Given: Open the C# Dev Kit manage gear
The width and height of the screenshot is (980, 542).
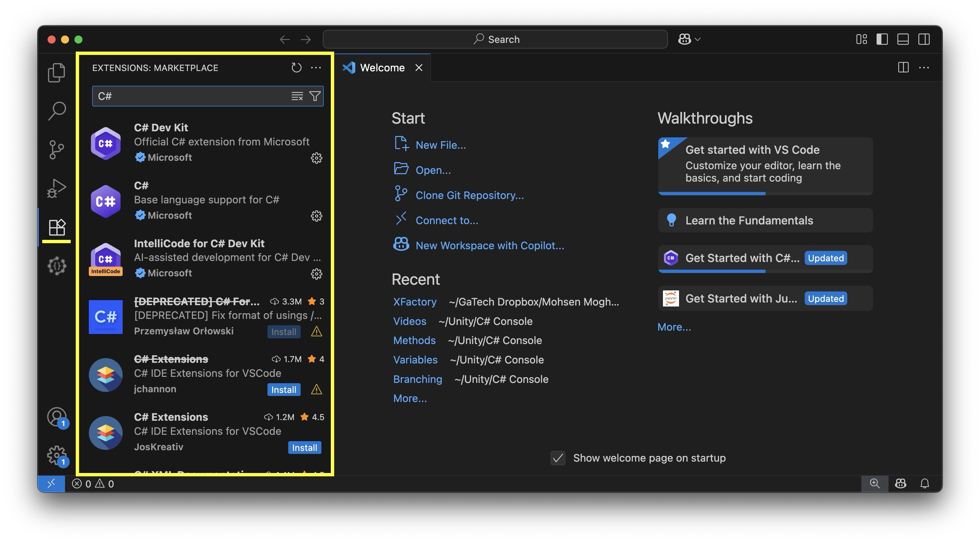Looking at the screenshot, I should point(316,158).
